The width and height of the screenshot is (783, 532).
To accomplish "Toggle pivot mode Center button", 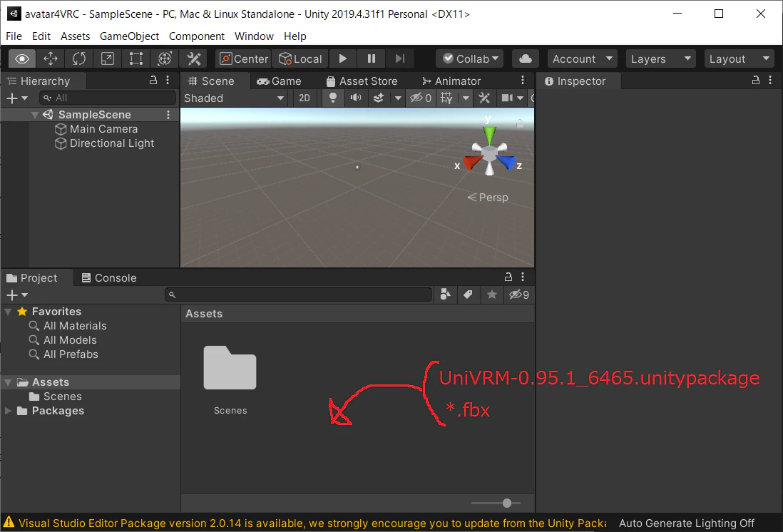I will tap(244, 59).
